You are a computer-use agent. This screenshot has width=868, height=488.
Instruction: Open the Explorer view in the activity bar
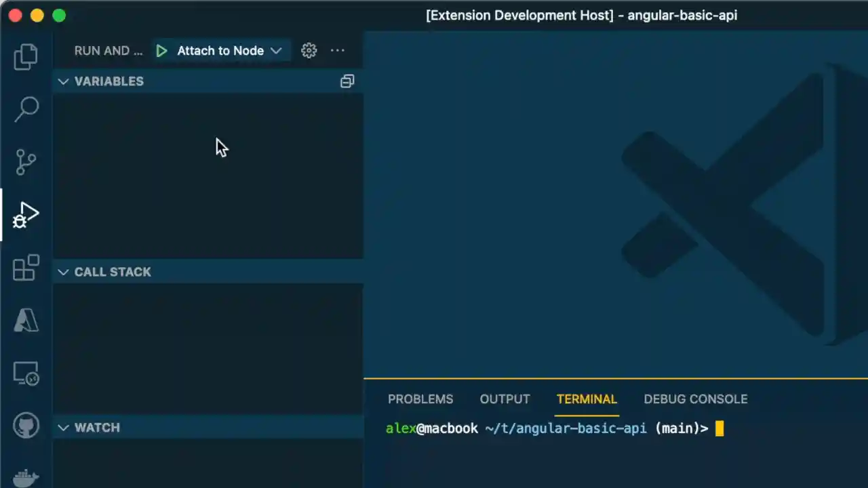tap(26, 57)
